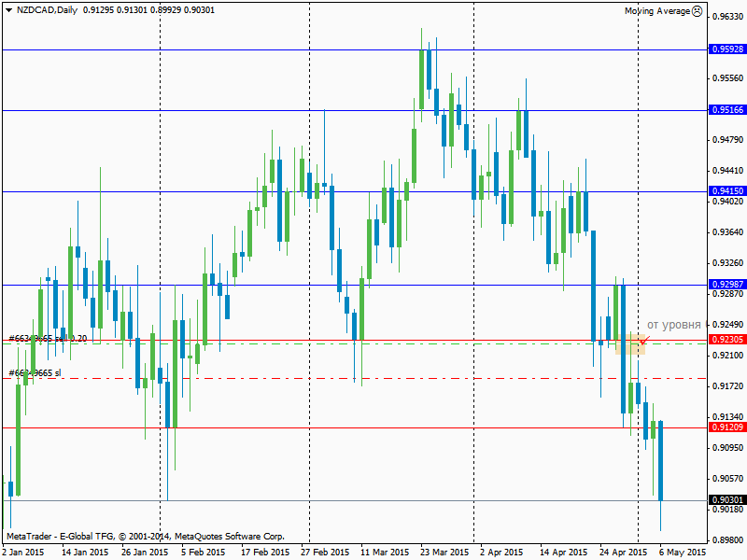
Task: Click the 23 Mar 2015 date on time axis
Action: click(x=444, y=553)
